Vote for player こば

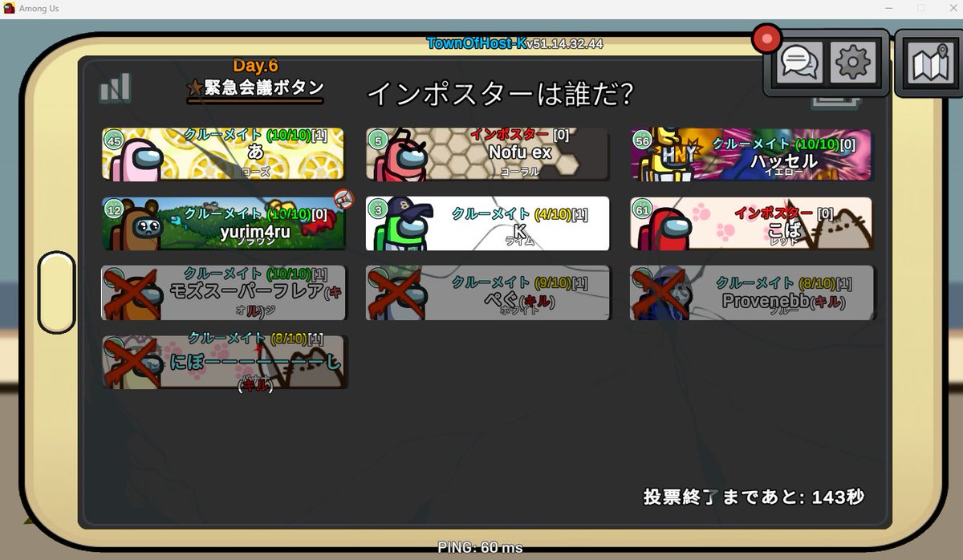[x=751, y=224]
